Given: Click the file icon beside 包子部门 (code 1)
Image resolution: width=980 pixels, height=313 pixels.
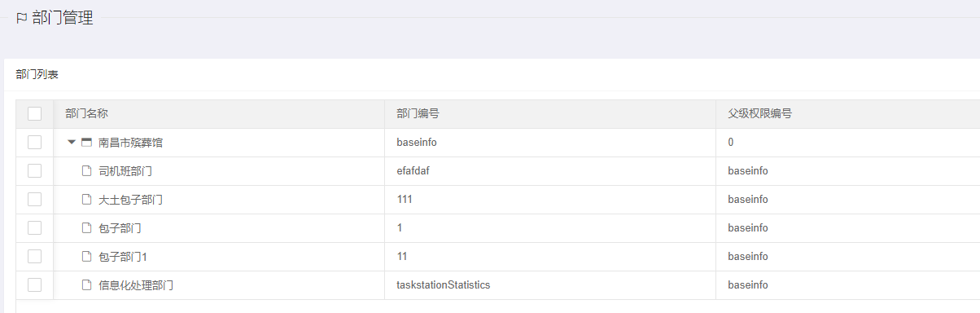Looking at the screenshot, I should [86, 228].
